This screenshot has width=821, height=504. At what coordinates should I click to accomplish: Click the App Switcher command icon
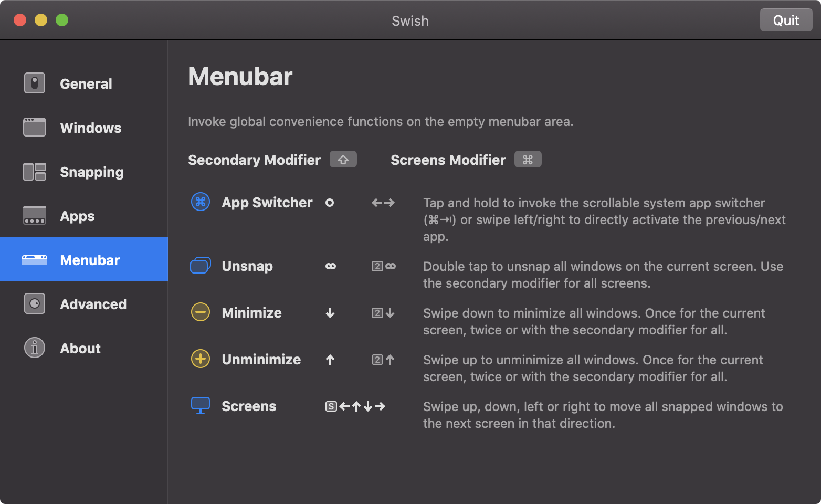(x=201, y=202)
